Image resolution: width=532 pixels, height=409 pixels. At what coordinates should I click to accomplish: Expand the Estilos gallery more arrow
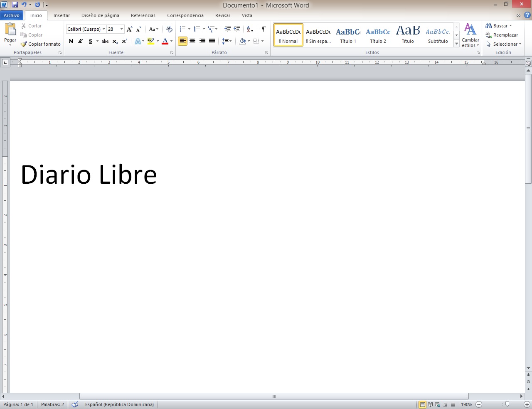tap(456, 44)
